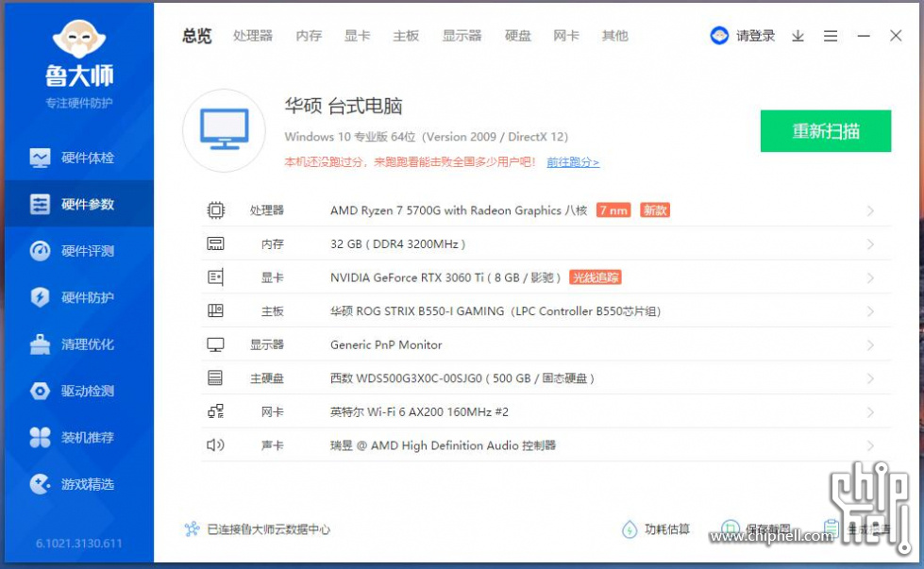Click the network card icon

(x=216, y=411)
